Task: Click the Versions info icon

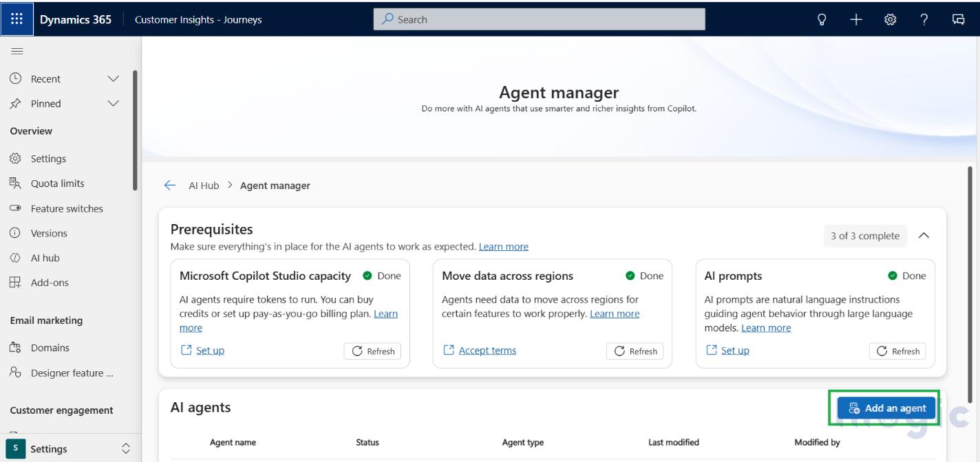Action: (x=15, y=233)
